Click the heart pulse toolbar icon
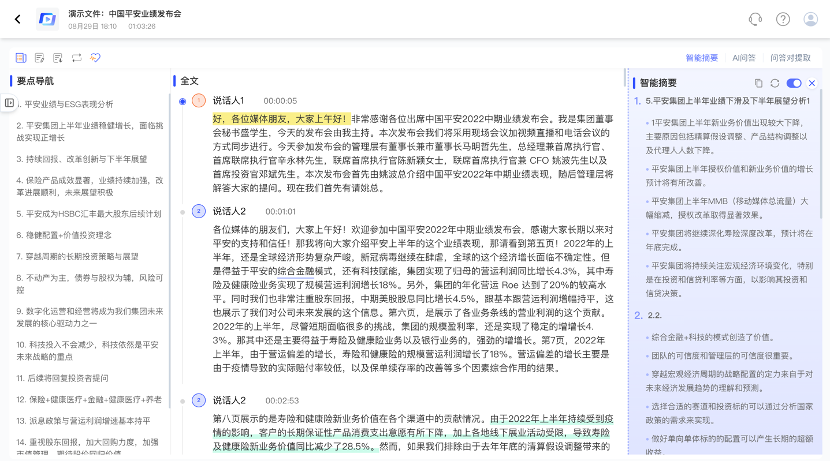 point(95,58)
